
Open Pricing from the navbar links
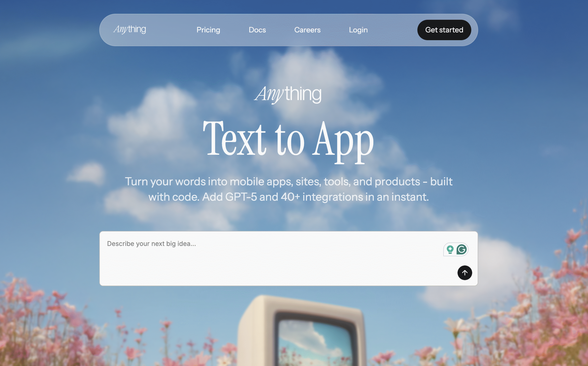208,30
